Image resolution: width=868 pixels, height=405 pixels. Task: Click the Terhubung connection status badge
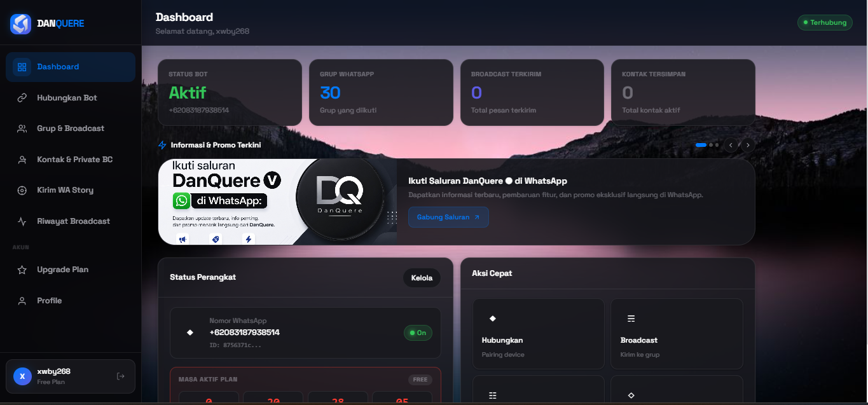pyautogui.click(x=825, y=22)
